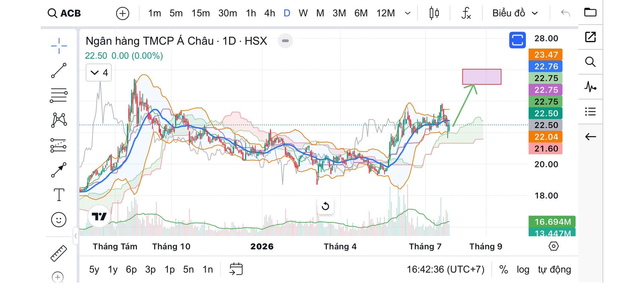This screenshot has width=644, height=297.
Task: Undo the last chart action
Action: [566, 13]
